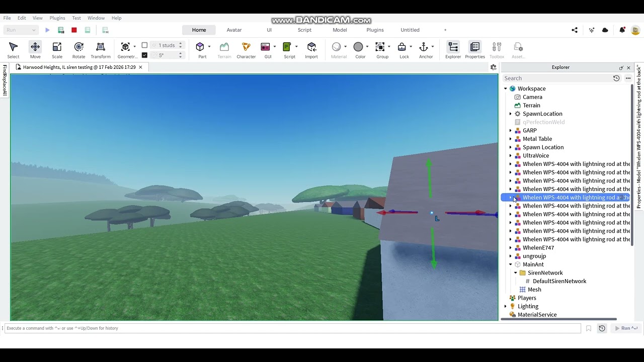This screenshot has height=362, width=644.
Task: Select the Camera object
Action: [532, 97]
